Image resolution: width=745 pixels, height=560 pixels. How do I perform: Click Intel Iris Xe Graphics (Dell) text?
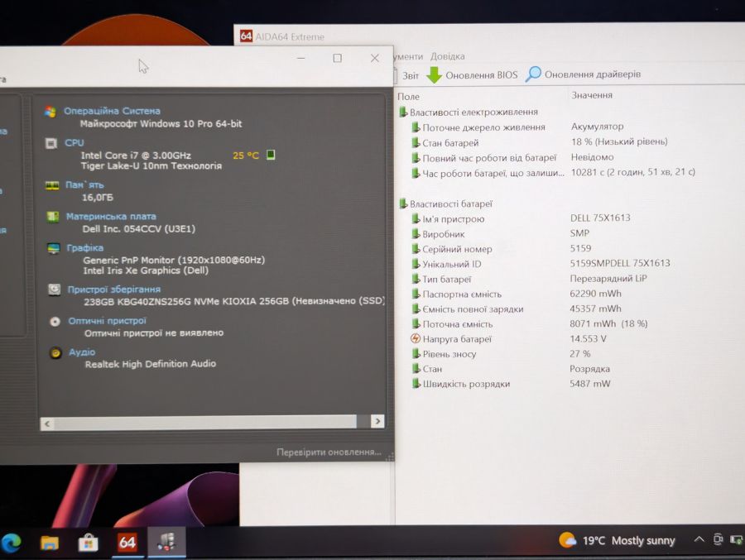(x=146, y=270)
